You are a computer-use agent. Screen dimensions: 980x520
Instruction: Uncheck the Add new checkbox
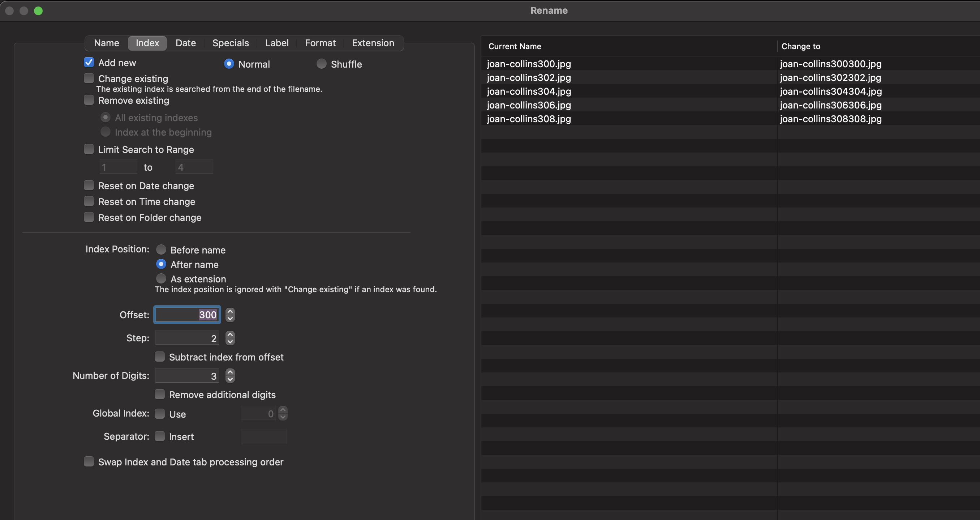[x=89, y=63]
